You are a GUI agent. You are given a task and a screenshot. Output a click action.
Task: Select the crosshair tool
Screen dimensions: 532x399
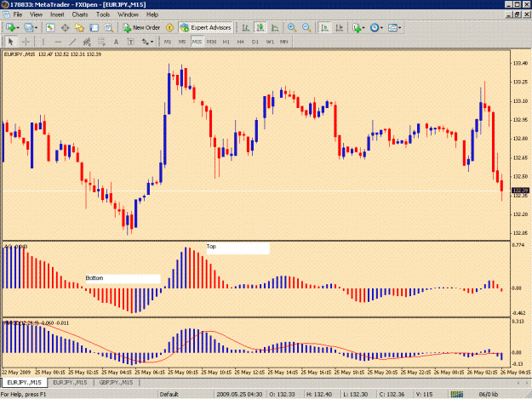[x=26, y=42]
